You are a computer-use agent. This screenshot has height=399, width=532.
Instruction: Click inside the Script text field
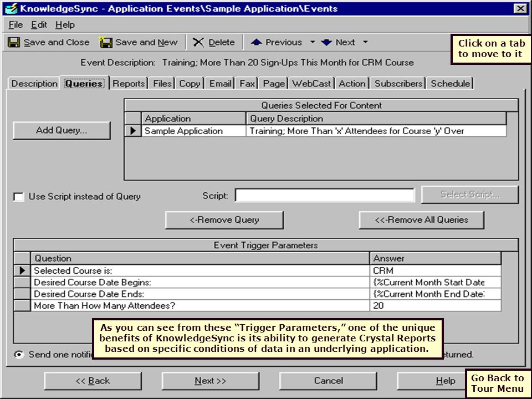pyautogui.click(x=325, y=196)
